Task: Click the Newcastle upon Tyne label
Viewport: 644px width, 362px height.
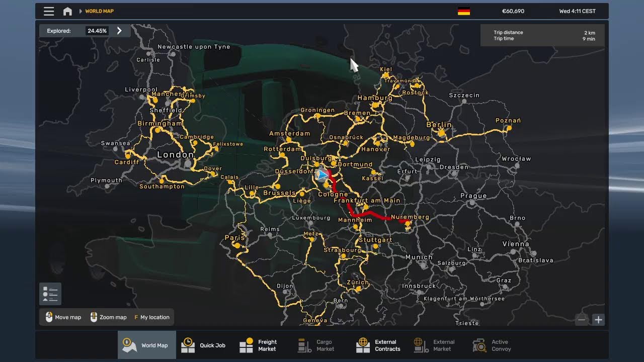Action: pyautogui.click(x=194, y=47)
